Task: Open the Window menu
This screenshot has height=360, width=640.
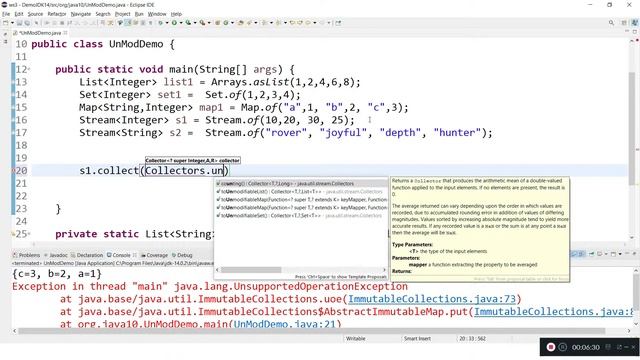Action: click(x=157, y=14)
